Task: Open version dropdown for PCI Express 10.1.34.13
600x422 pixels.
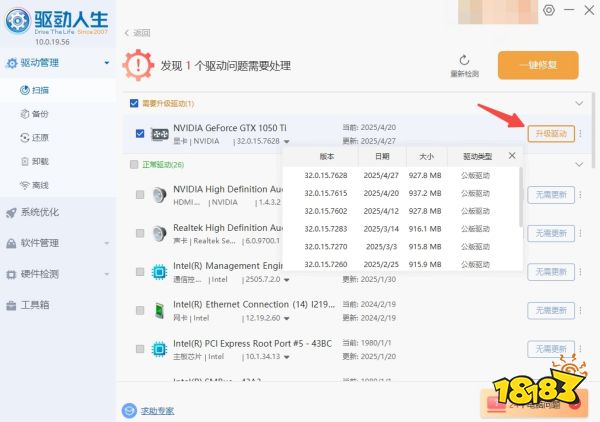Action: [x=287, y=357]
